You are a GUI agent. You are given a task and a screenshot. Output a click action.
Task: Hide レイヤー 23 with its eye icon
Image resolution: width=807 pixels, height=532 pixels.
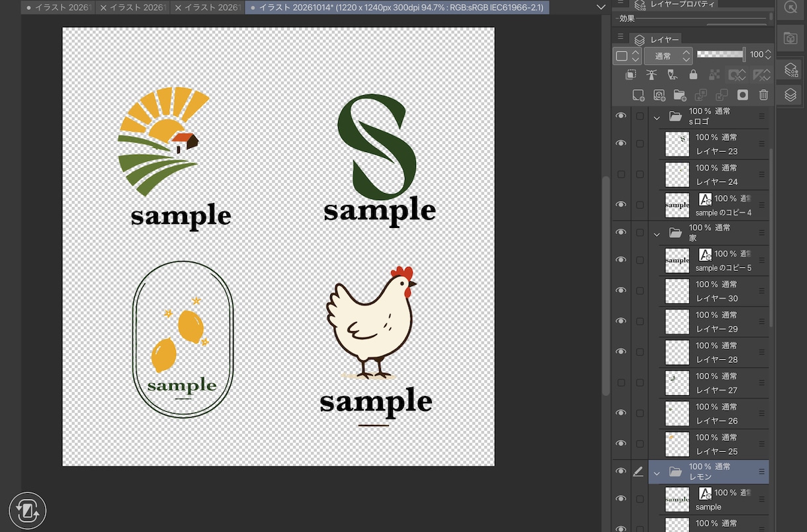[621, 143]
